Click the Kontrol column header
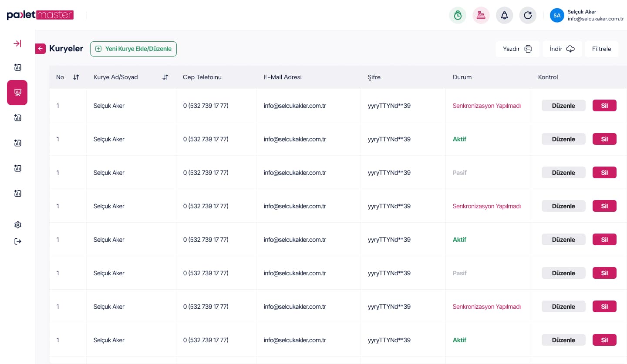 [x=548, y=77]
